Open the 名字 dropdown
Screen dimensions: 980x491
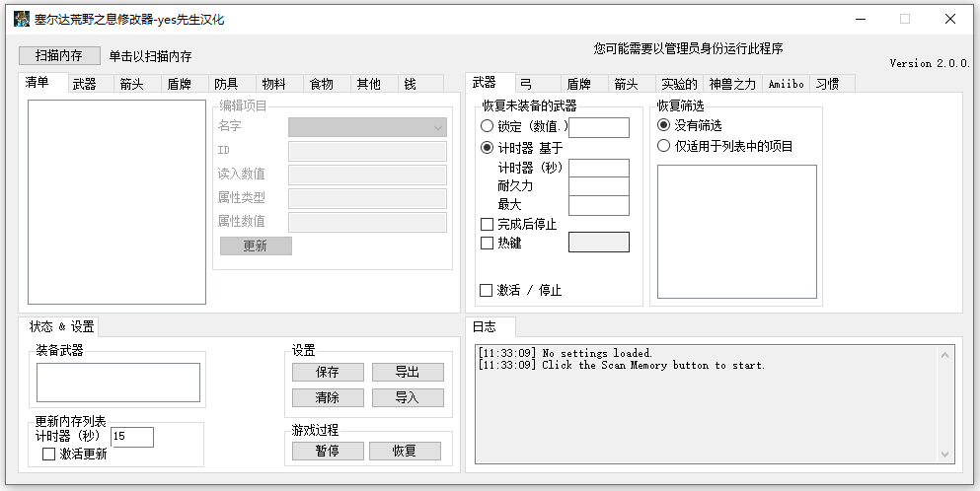(367, 127)
